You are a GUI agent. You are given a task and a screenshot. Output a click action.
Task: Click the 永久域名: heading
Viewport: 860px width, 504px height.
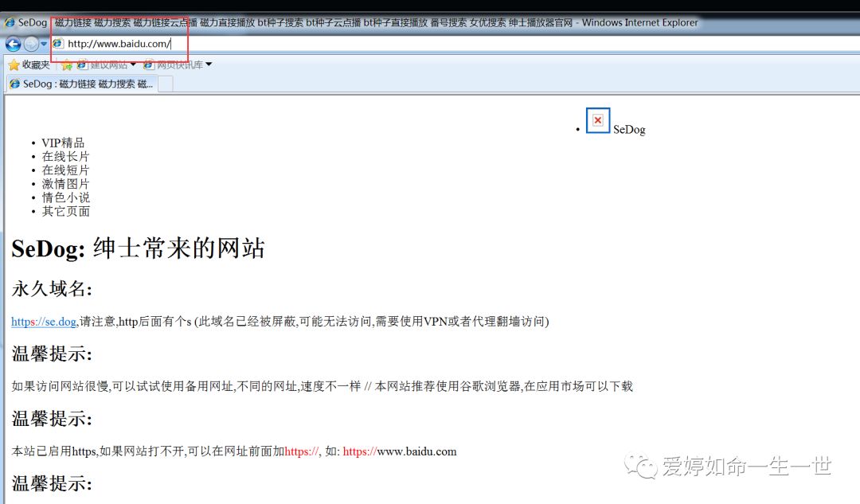pyautogui.click(x=52, y=288)
